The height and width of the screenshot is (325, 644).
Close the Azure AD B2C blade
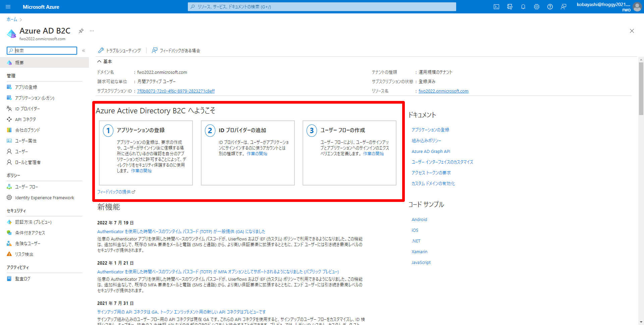[x=632, y=31]
